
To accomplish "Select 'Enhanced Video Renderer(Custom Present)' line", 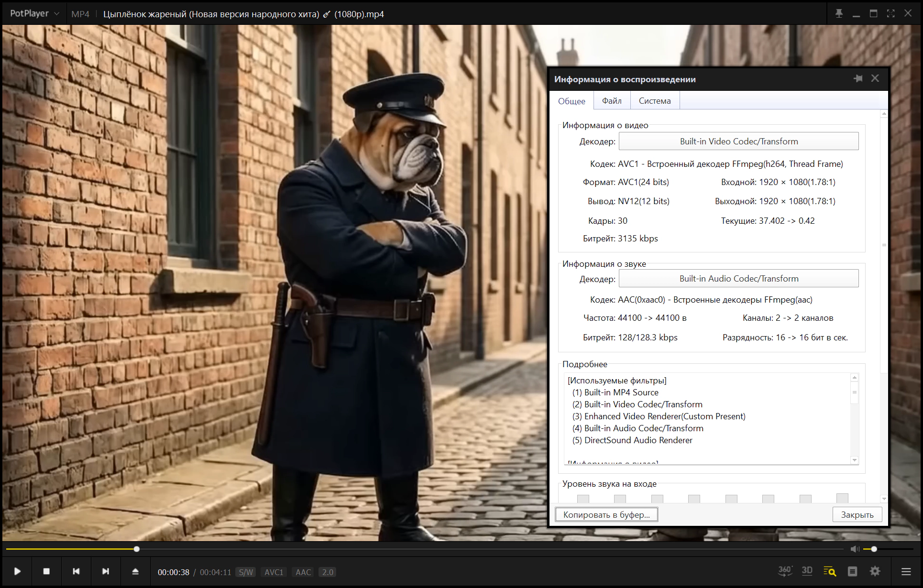I will 659,416.
